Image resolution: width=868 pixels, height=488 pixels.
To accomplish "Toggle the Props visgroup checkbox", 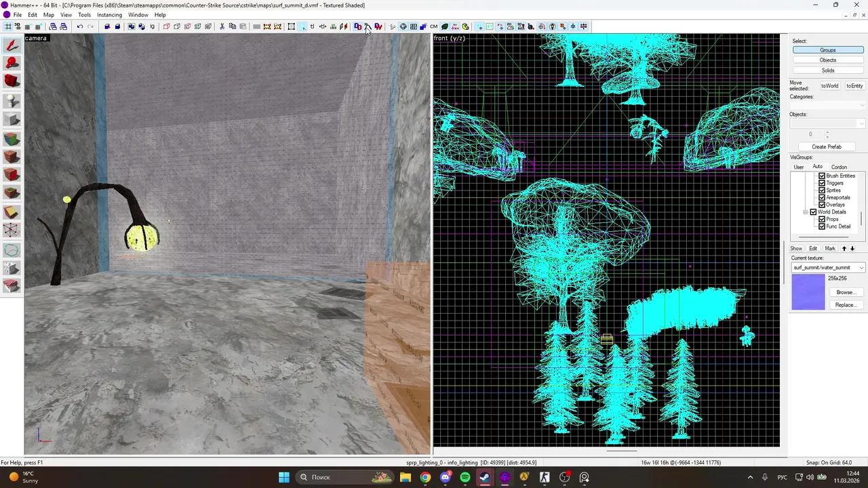I will 822,219.
